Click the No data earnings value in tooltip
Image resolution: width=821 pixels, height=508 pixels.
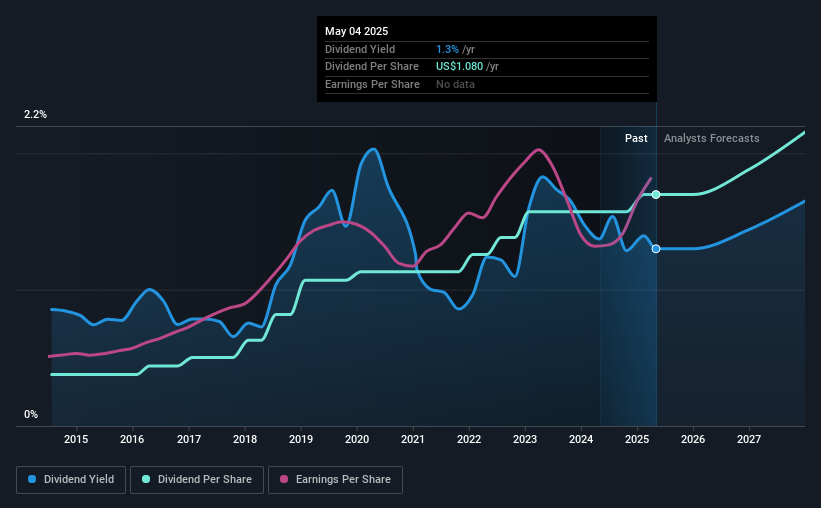click(x=455, y=84)
